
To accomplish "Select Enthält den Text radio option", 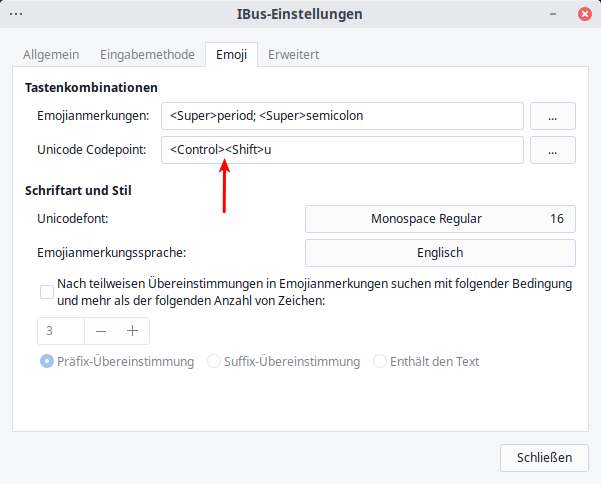I will point(426,361).
